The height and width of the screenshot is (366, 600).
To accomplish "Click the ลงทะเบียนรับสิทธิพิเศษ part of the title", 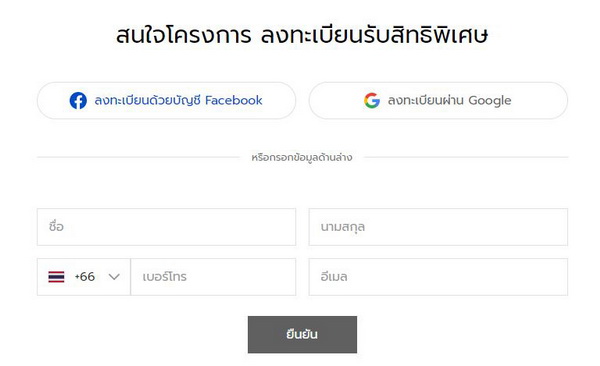I will (x=375, y=35).
